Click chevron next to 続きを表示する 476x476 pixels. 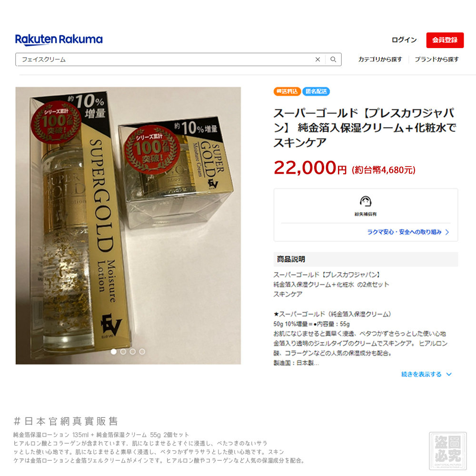click(449, 374)
